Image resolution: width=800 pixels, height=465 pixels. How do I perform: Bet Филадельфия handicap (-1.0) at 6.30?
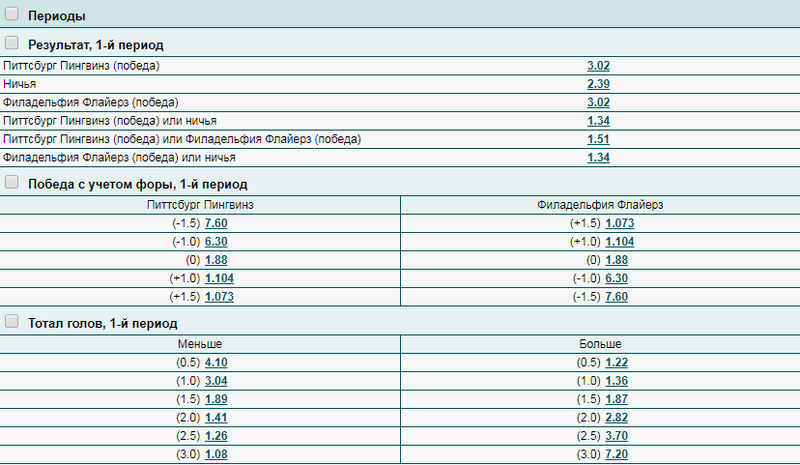pyautogui.click(x=616, y=279)
